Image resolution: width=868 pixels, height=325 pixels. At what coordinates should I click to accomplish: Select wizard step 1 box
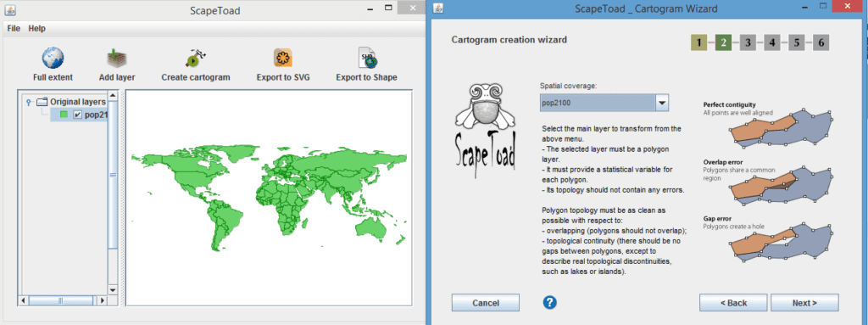[698, 42]
